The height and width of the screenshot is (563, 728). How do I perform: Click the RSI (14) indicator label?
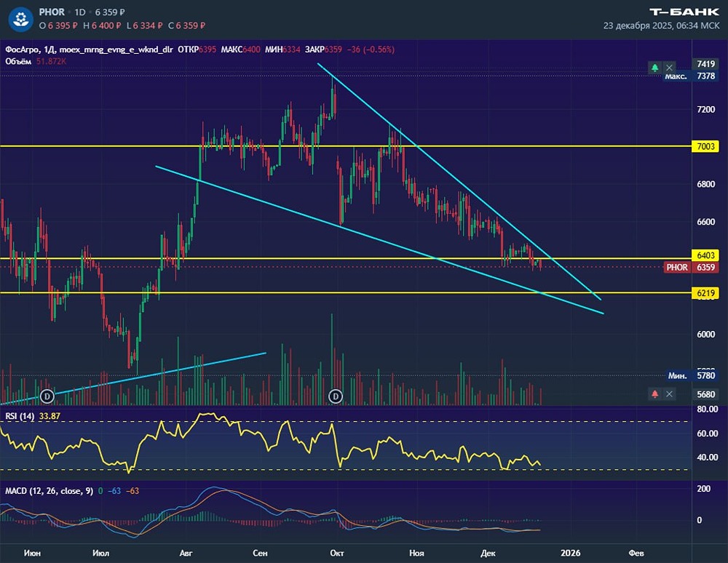click(20, 416)
